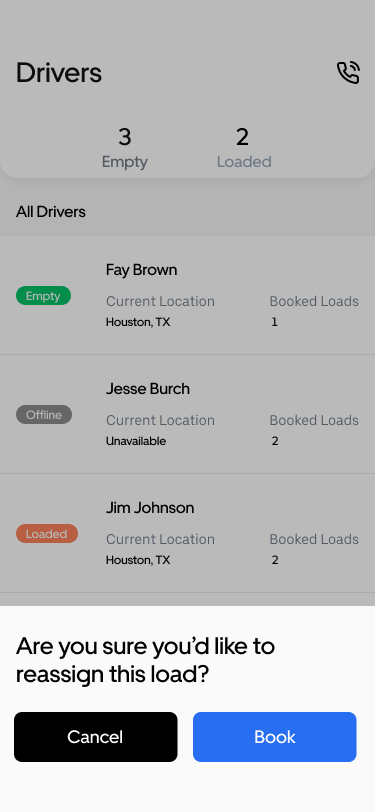Click the orange Loaded status badge
This screenshot has width=375, height=812.
point(47,534)
